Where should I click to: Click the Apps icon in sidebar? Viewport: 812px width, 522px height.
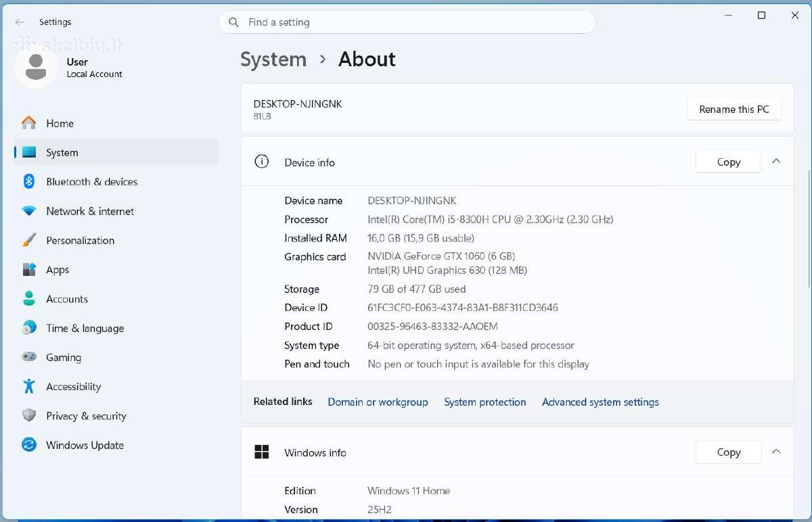pos(29,269)
